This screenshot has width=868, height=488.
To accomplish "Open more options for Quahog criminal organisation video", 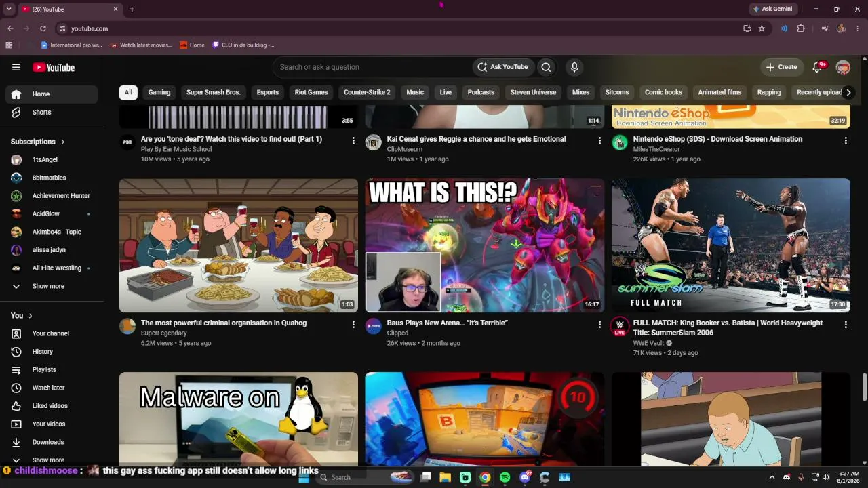I will coord(353,325).
